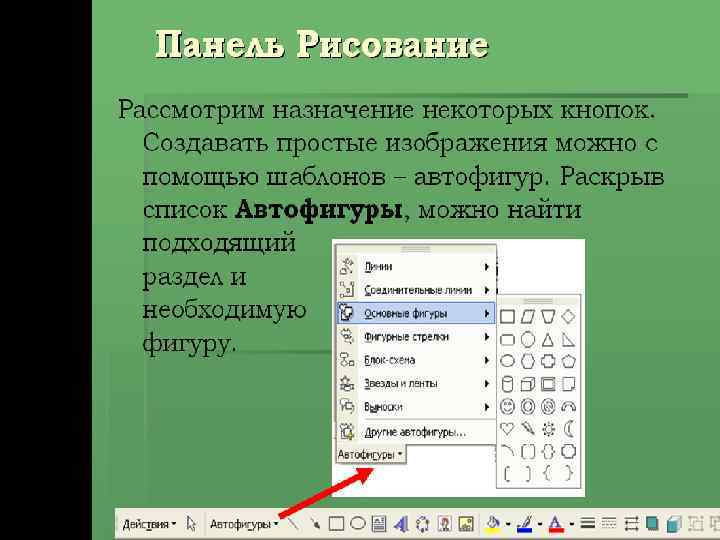
Task: Pick the hexagon shape in palette
Action: point(528,361)
